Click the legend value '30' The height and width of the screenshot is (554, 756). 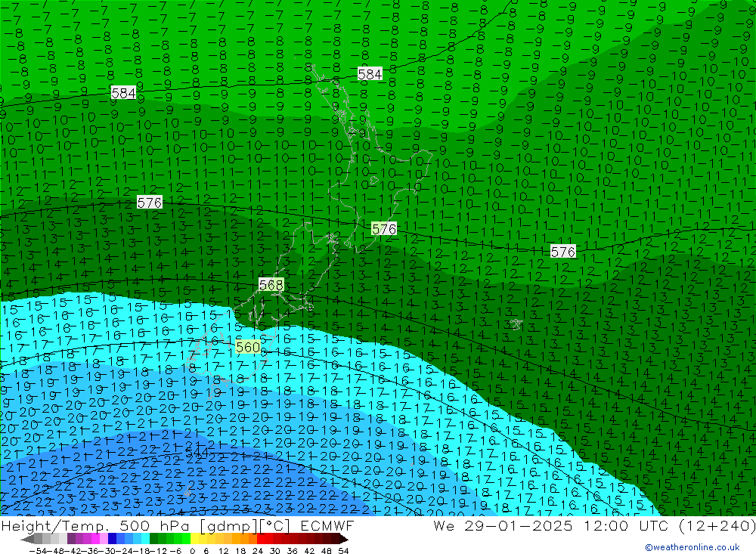coord(275,551)
